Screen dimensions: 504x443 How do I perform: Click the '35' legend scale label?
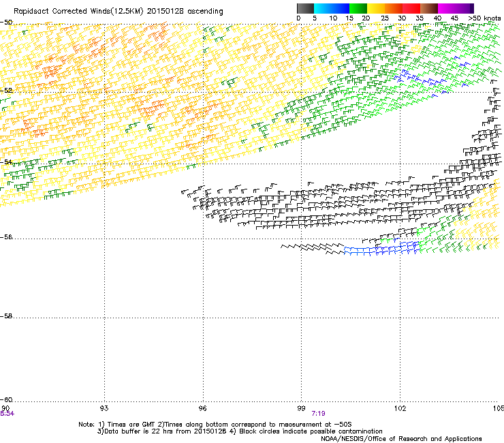tap(420, 18)
